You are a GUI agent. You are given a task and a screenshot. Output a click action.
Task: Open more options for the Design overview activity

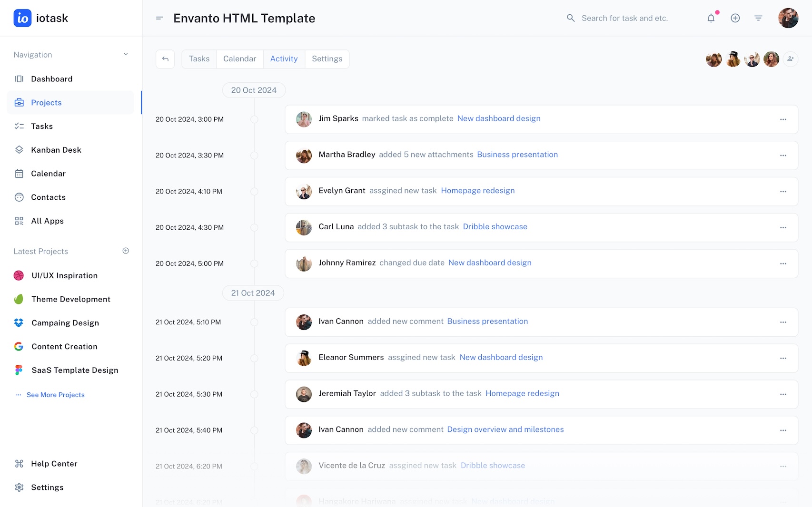tap(783, 430)
